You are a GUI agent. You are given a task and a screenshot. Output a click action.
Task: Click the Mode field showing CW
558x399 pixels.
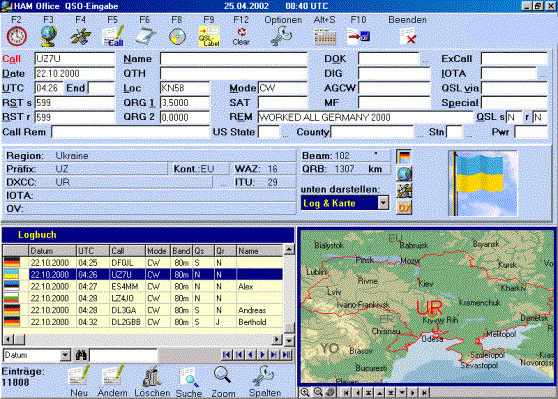click(282, 88)
